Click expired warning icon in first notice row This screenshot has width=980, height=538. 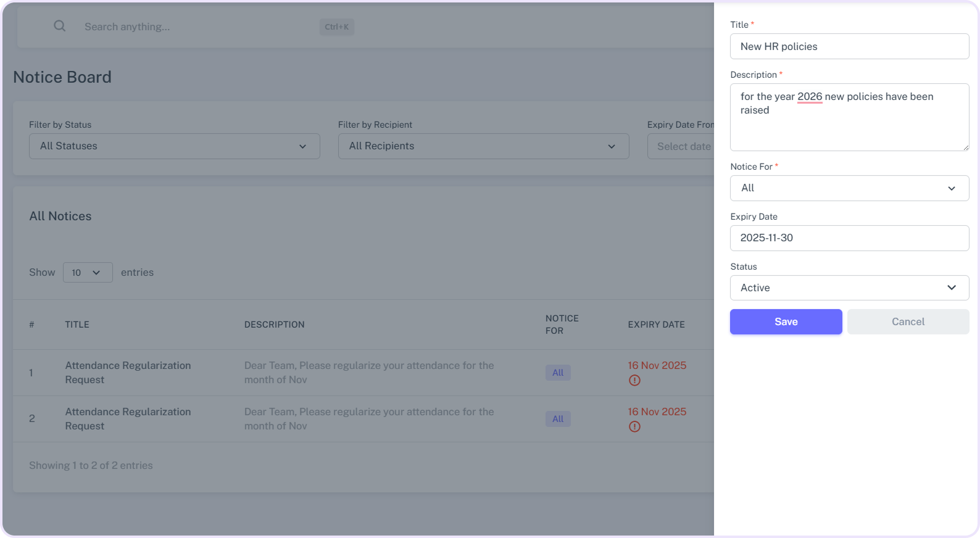point(634,381)
